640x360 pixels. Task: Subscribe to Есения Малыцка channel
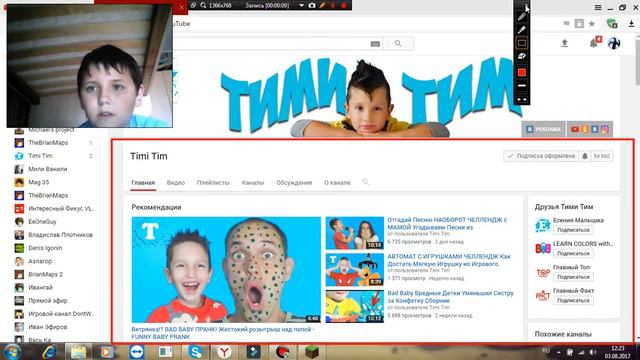click(x=573, y=230)
